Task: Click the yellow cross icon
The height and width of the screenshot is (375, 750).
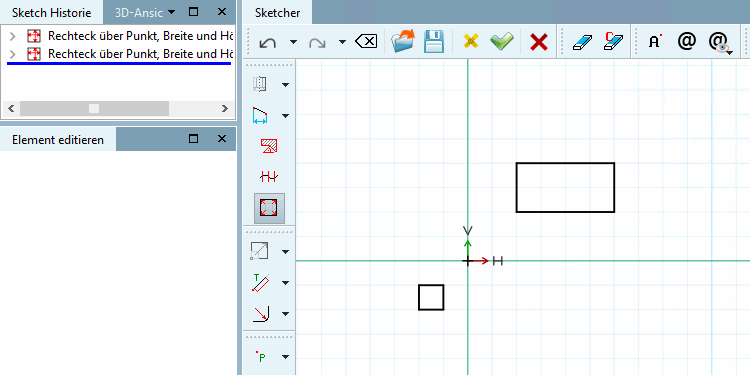Action: pos(471,42)
